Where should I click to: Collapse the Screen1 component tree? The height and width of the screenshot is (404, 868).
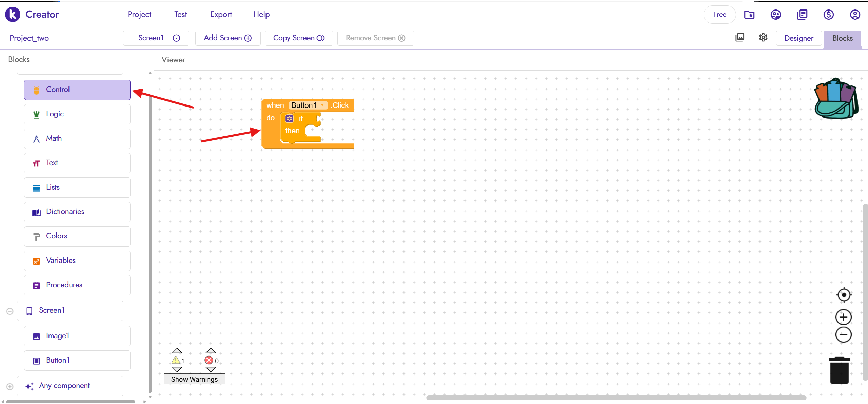pos(10,311)
